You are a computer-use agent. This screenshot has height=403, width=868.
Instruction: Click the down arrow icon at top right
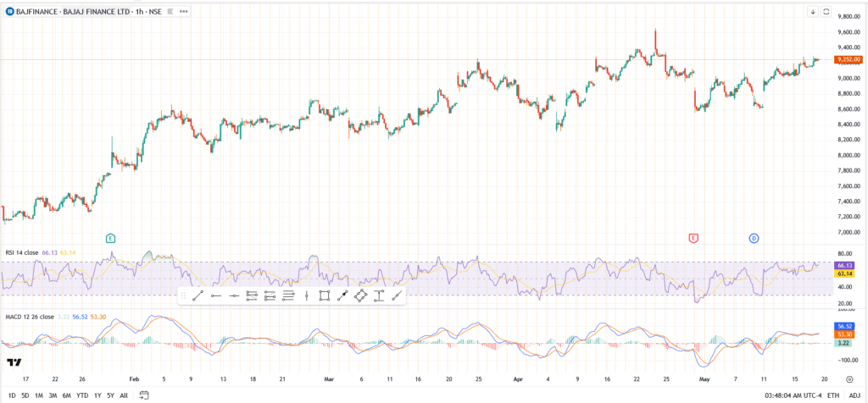[x=812, y=11]
